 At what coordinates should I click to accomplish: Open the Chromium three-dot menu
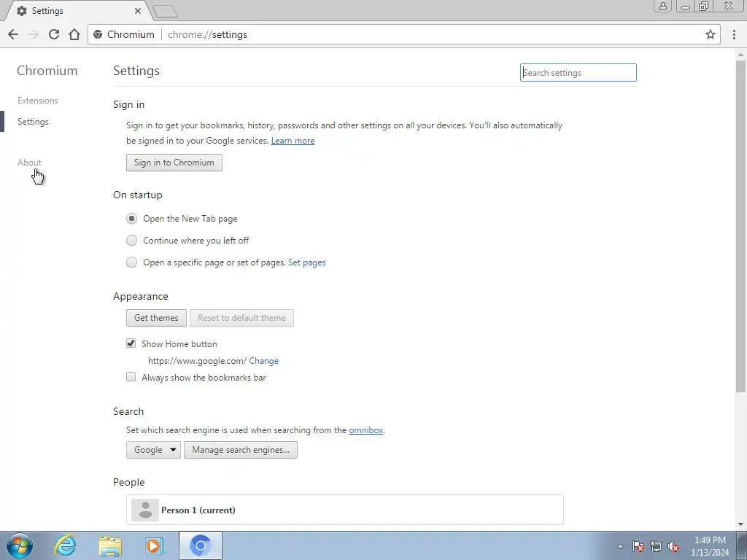pos(734,34)
